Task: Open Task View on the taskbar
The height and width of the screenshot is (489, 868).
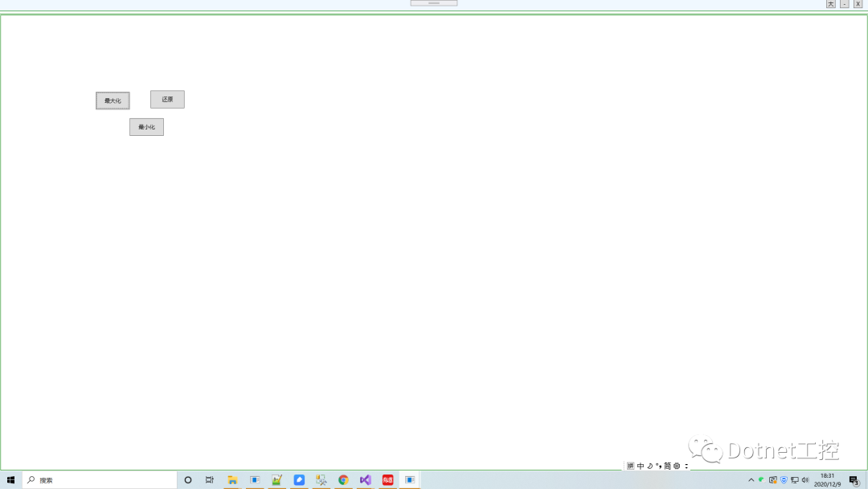Action: 210,480
